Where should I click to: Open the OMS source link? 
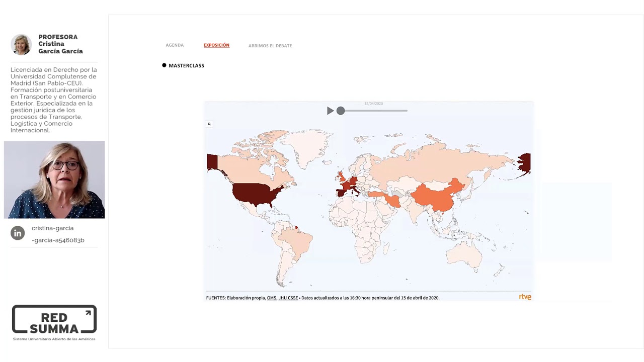(272, 298)
